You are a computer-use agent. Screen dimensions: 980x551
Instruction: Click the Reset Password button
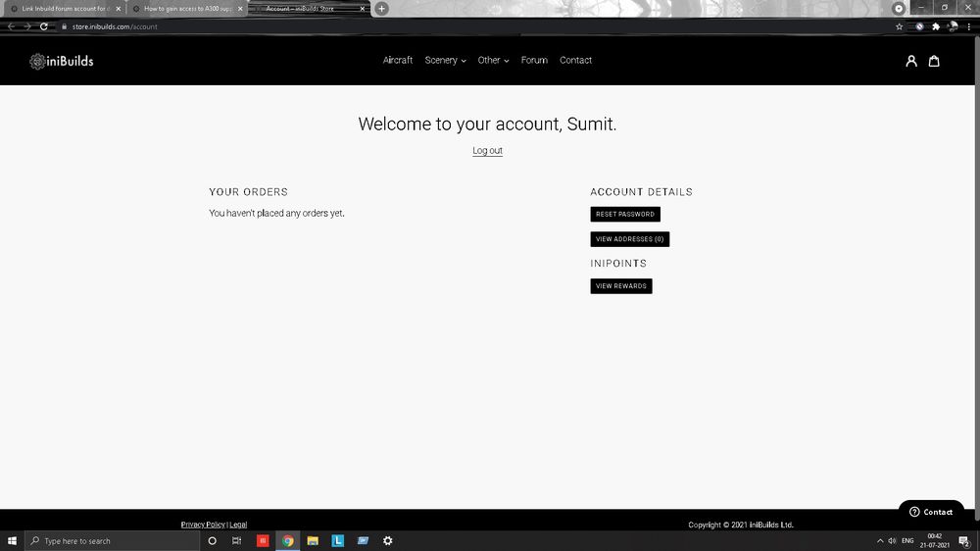625,214
